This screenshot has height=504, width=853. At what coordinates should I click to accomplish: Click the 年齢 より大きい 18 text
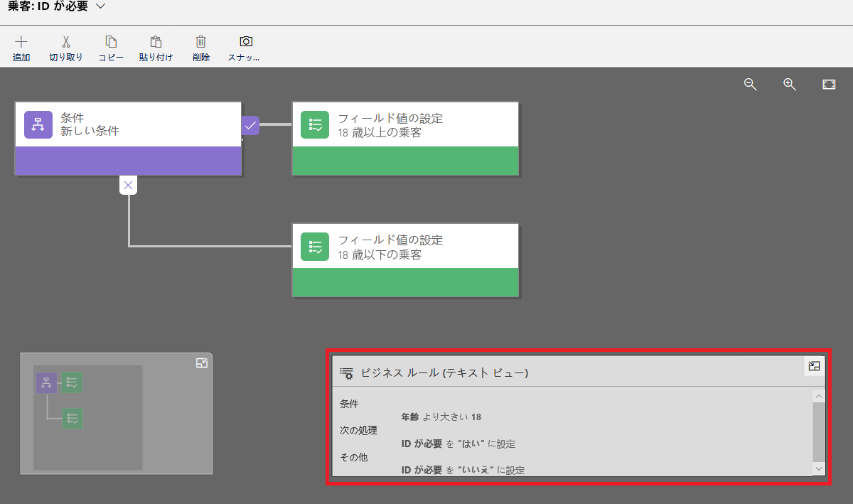click(x=441, y=417)
